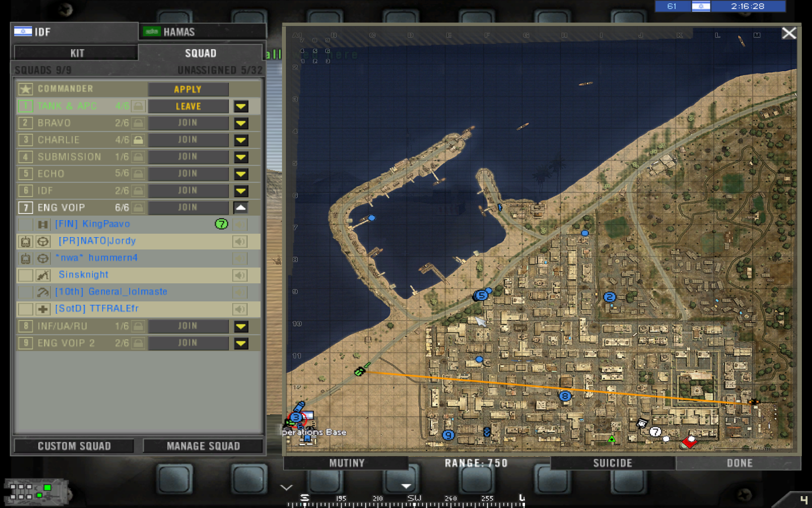Select squad 8 marker on the map
The width and height of the screenshot is (812, 508).
click(565, 396)
